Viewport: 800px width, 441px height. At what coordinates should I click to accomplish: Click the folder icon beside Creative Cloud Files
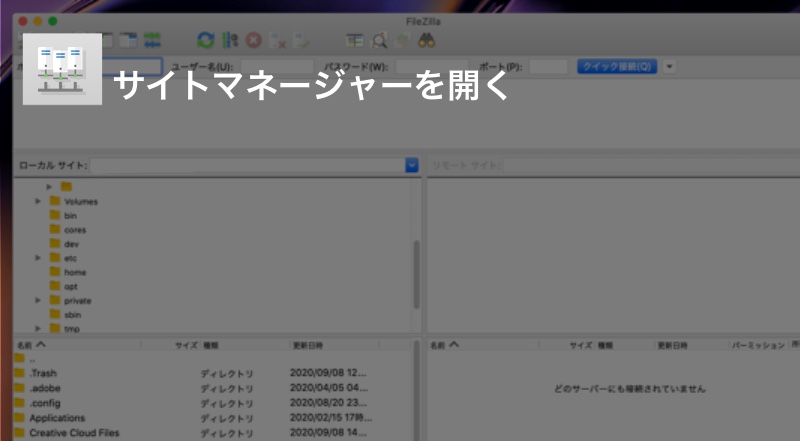click(19, 432)
